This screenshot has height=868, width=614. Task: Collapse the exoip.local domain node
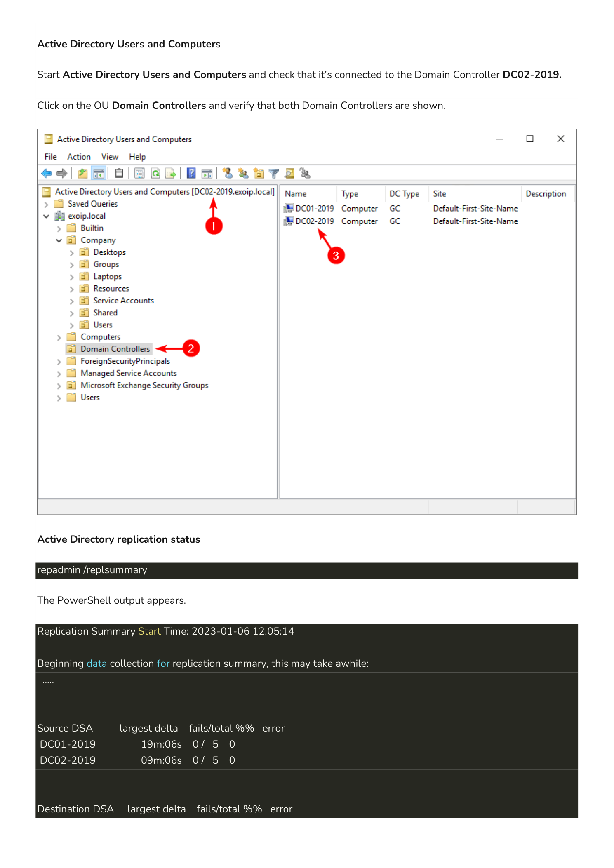tap(46, 216)
